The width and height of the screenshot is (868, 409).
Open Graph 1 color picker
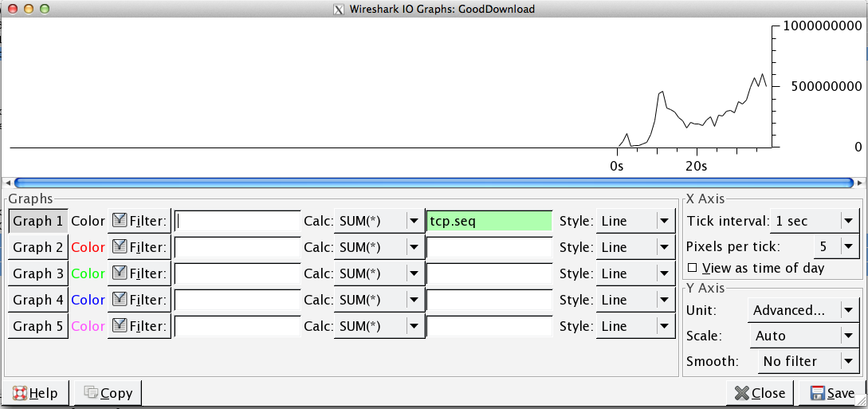click(x=88, y=222)
